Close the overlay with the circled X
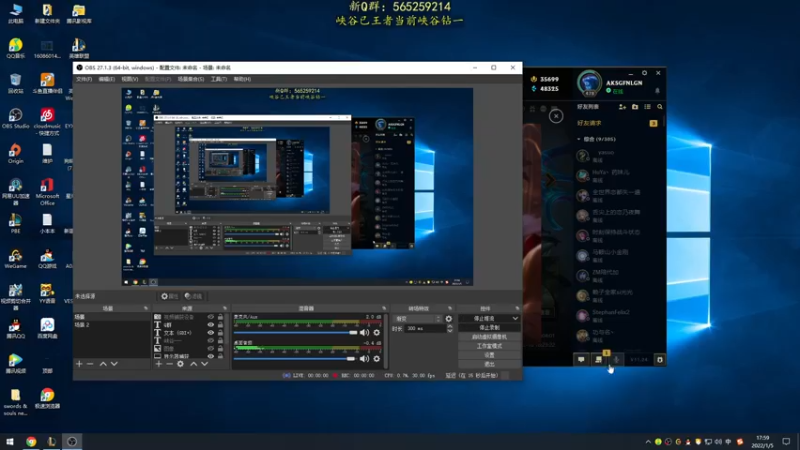This screenshot has width=800, height=450. pos(556,116)
